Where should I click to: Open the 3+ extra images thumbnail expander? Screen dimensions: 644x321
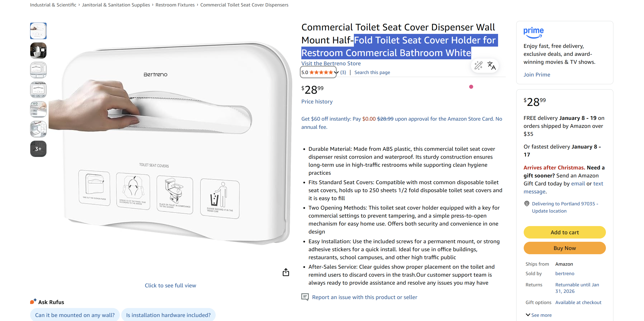coord(38,149)
